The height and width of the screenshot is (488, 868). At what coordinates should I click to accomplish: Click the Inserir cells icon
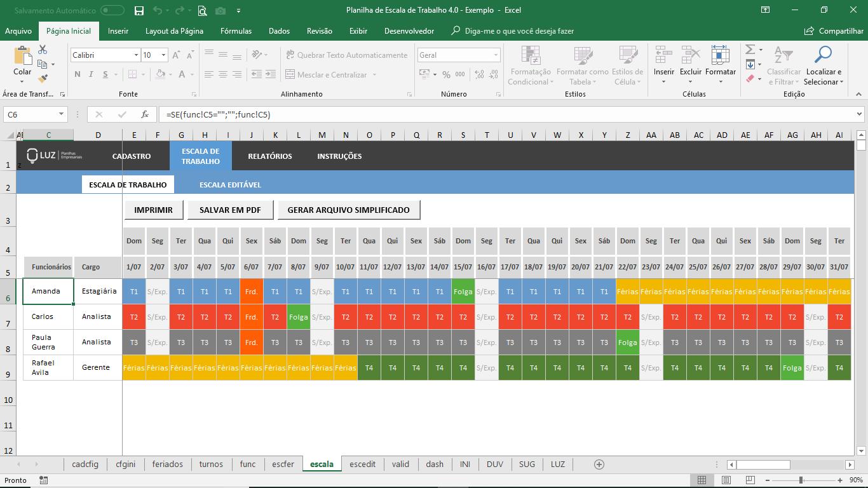click(664, 55)
